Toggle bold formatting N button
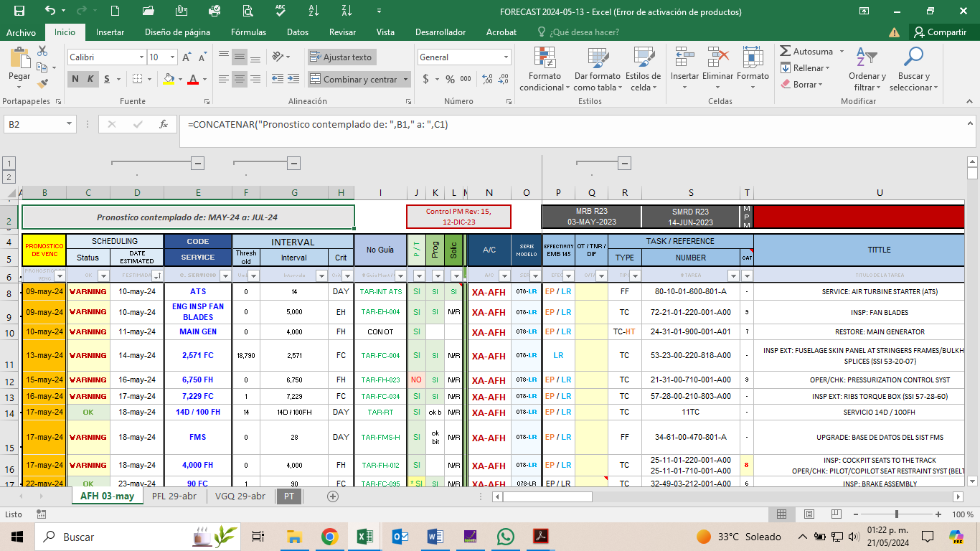Image resolution: width=980 pixels, height=551 pixels. point(75,79)
